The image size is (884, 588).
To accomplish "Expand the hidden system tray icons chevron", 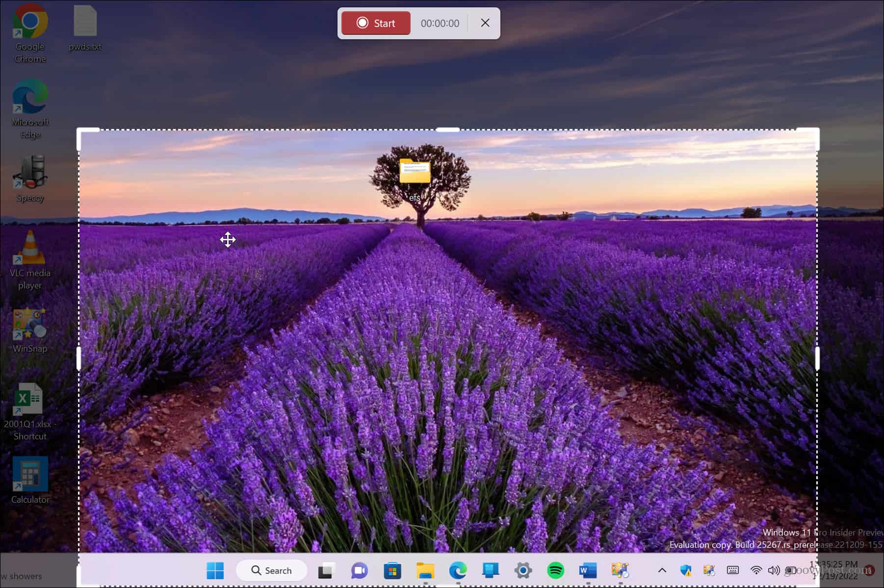I will click(662, 570).
